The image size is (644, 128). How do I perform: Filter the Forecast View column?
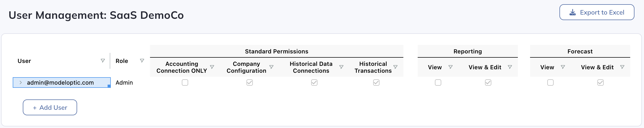563,67
